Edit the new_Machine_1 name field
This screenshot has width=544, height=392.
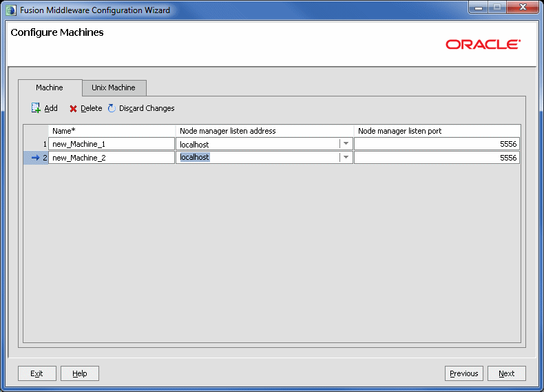click(112, 144)
